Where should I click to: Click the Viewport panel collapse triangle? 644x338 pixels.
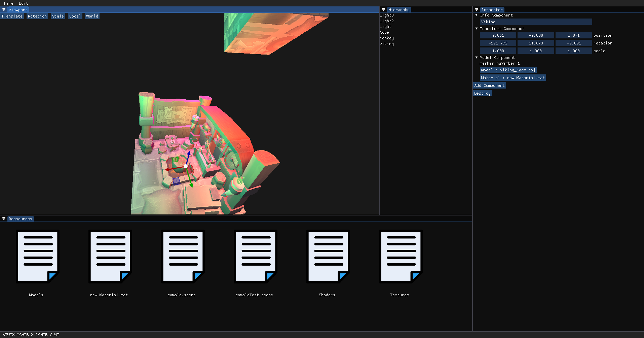click(4, 10)
